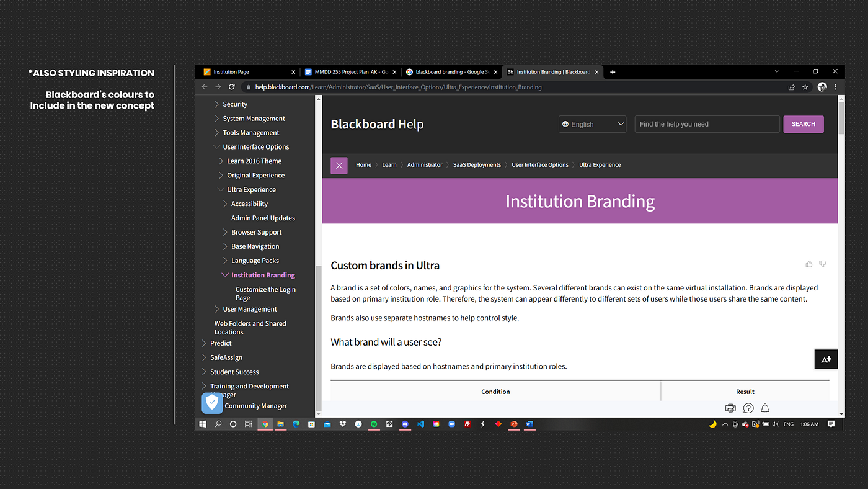Collapse the Ultra Experience section
This screenshot has width=868, height=489.
coord(221,190)
